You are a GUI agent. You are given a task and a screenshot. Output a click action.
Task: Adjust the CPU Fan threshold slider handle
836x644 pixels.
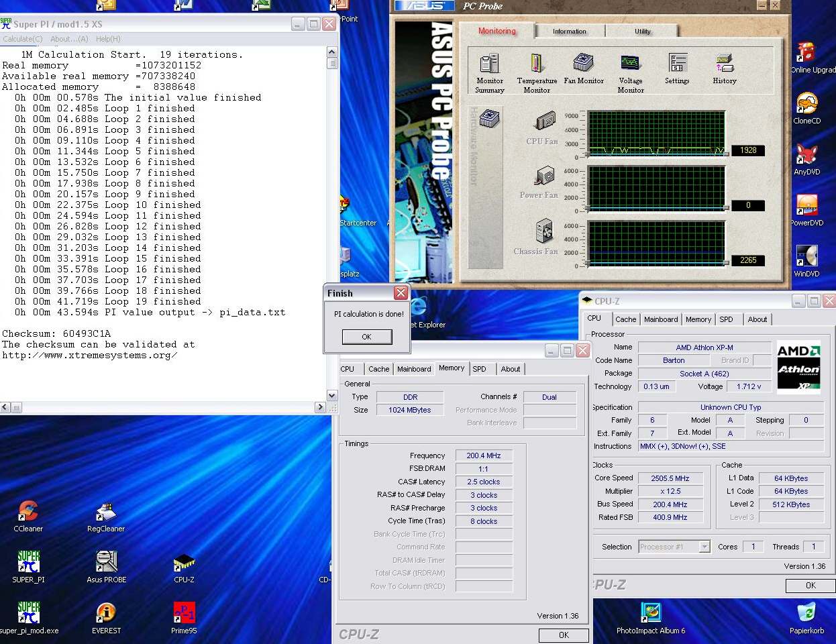[x=727, y=154]
